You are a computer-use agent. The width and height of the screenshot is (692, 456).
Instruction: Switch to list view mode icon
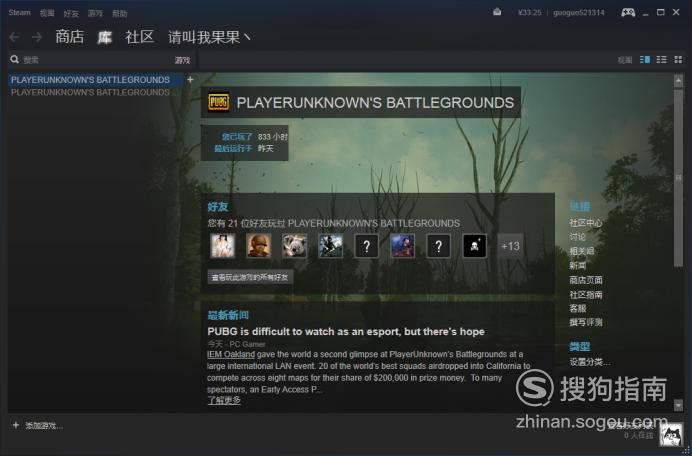click(662, 60)
